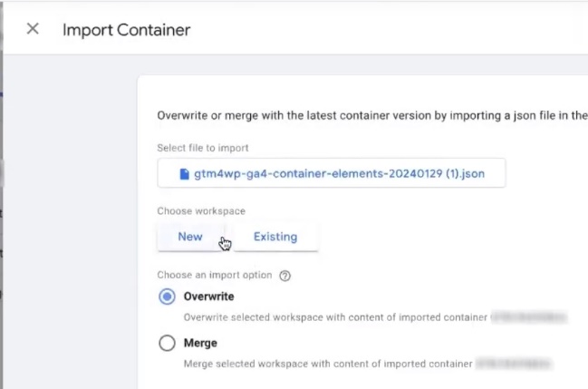Click the 'Choose workspace' label

point(201,211)
